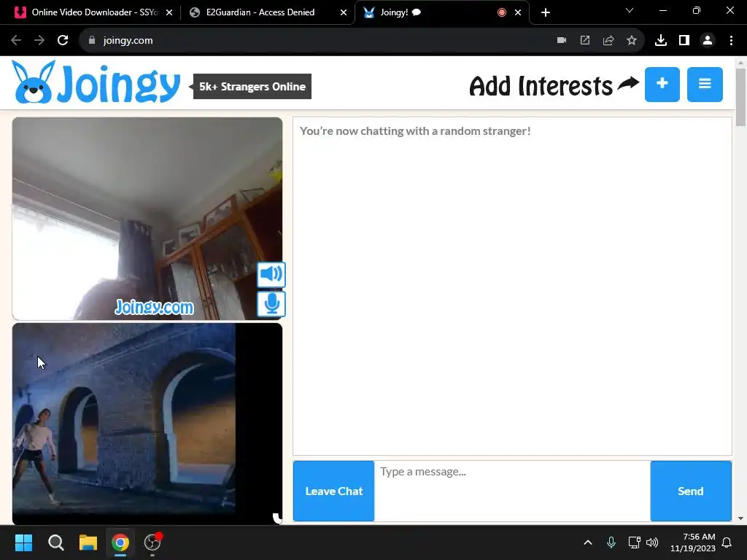
Task: Open the Joingy hamburger menu
Action: pos(705,85)
